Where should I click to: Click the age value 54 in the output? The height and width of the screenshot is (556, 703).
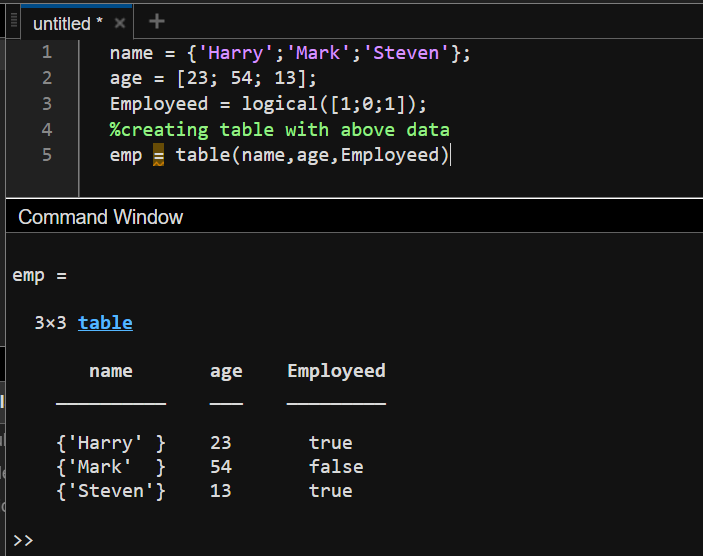pos(222,467)
